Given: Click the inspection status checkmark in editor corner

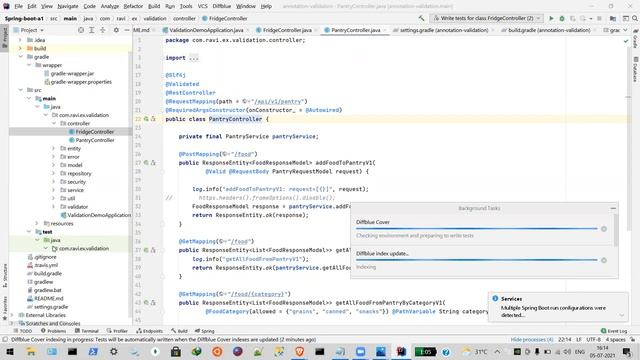Looking at the screenshot, I should pyautogui.click(x=626, y=41).
